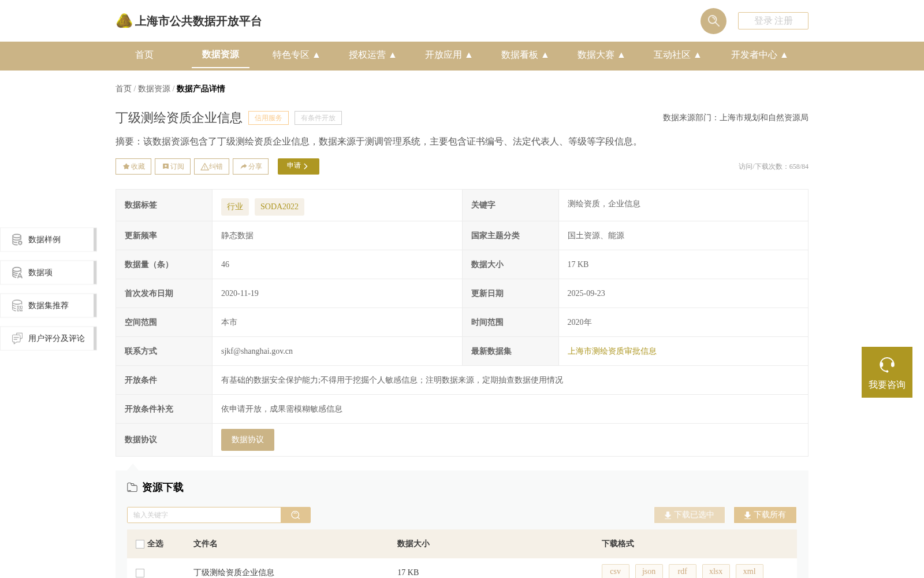Click the 有条件开放 tag
This screenshot has height=578, width=924.
point(318,118)
